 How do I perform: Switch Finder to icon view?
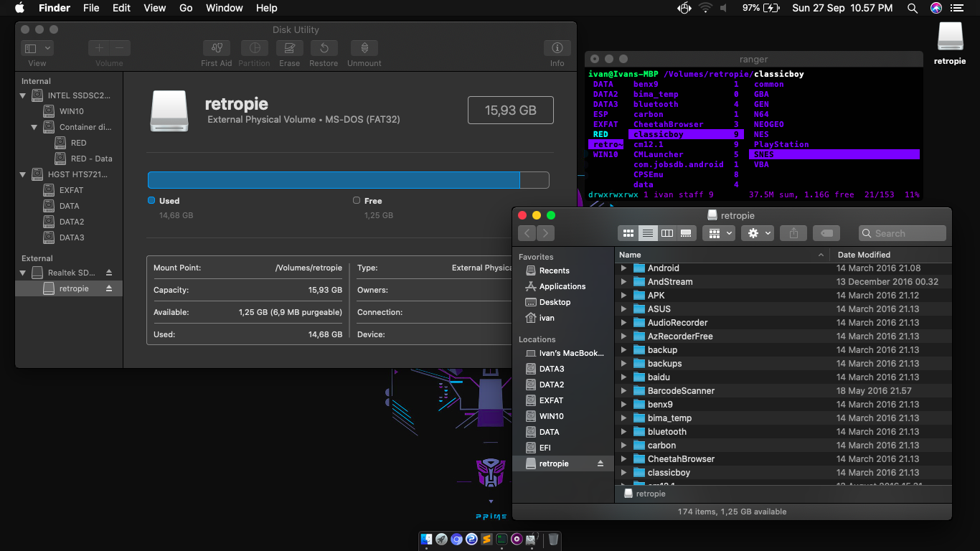[628, 233]
